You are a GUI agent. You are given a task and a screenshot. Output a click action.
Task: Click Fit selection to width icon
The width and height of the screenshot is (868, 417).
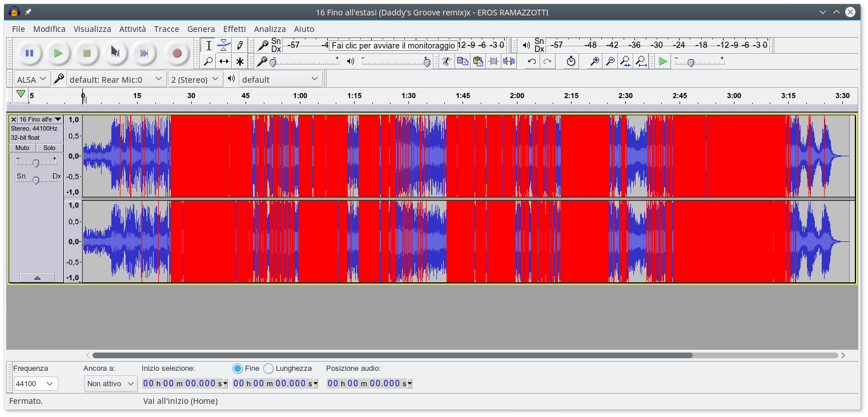tap(626, 61)
